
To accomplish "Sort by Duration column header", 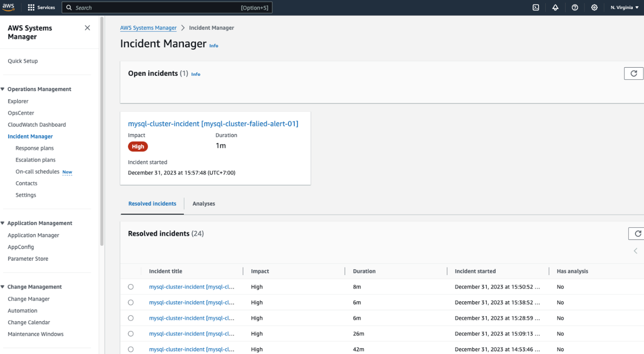I will 364,271.
